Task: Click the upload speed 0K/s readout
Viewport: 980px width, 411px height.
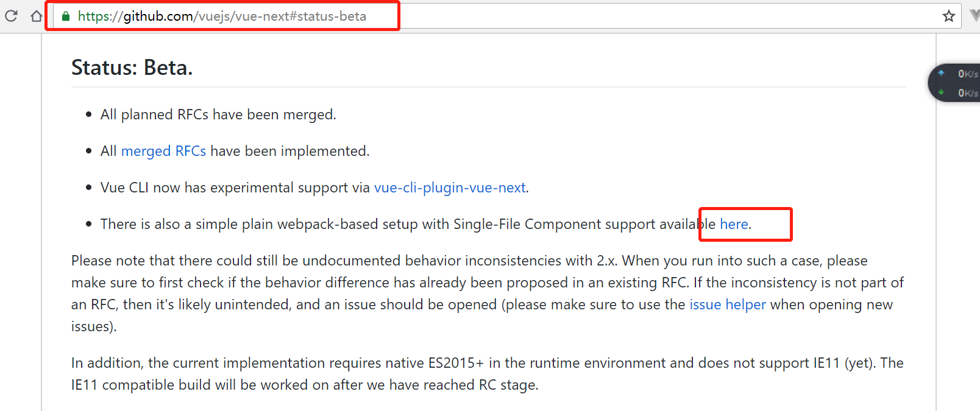Action: pyautogui.click(x=968, y=74)
